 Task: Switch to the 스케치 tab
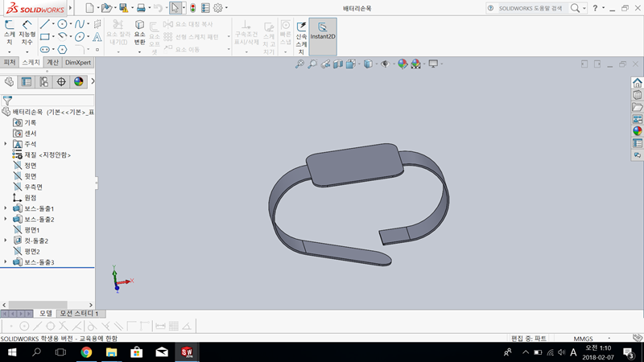tap(31, 63)
